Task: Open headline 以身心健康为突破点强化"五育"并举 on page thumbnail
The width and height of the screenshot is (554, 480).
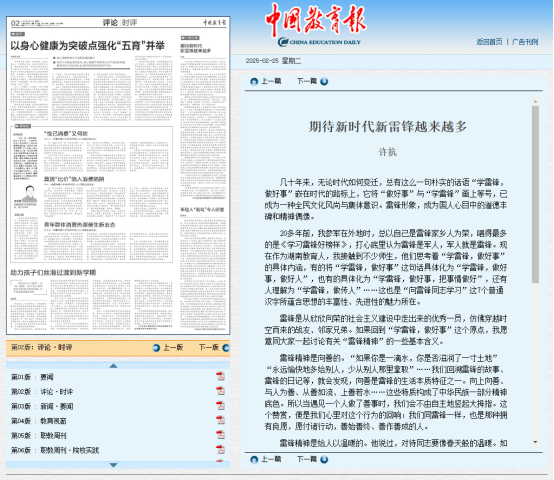Action: 88,46
